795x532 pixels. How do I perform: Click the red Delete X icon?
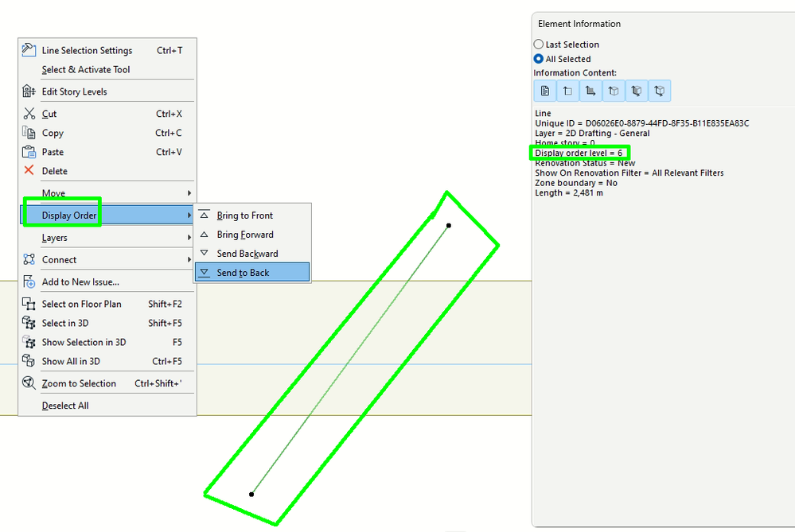28,171
